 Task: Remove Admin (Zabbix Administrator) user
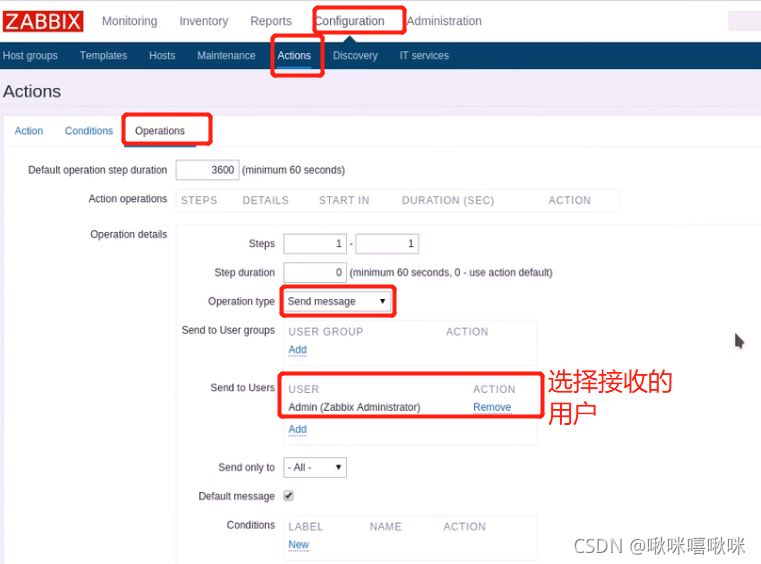click(492, 407)
